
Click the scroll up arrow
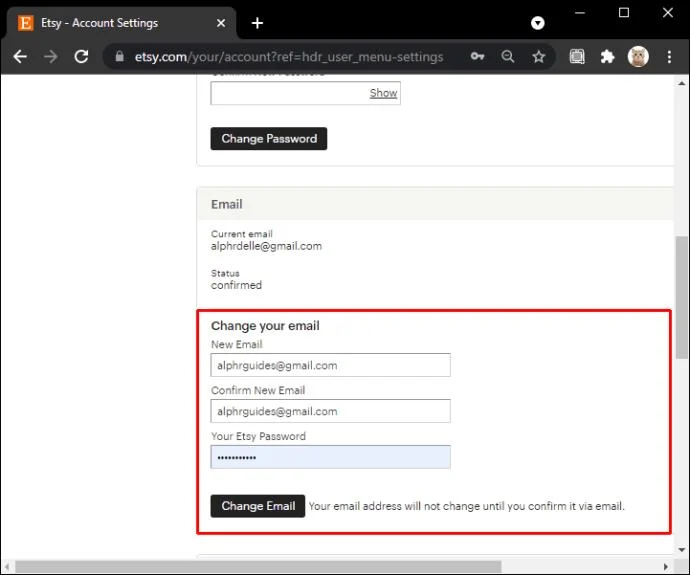682,83
